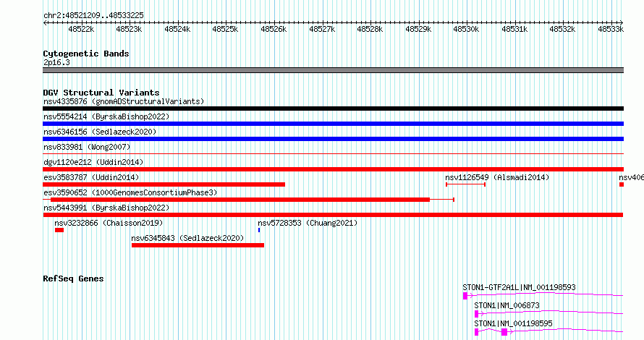This screenshot has height=340, width=644.
Task: Select the STON1-GTF2A1L first exon magenta box
Action: 465,296
